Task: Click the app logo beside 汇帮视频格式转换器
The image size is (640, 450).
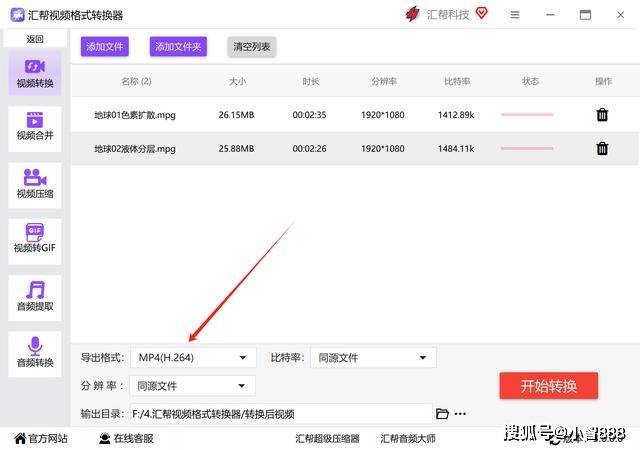Action: (x=17, y=15)
